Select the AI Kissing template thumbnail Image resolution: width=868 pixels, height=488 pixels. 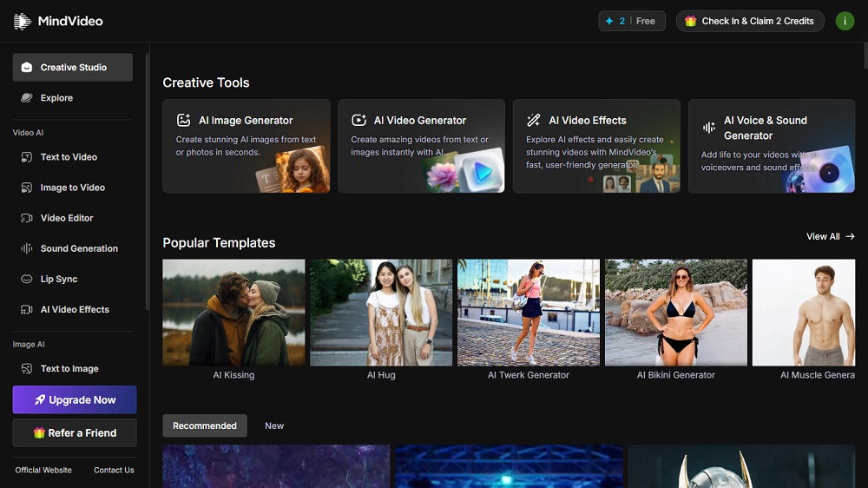click(233, 313)
